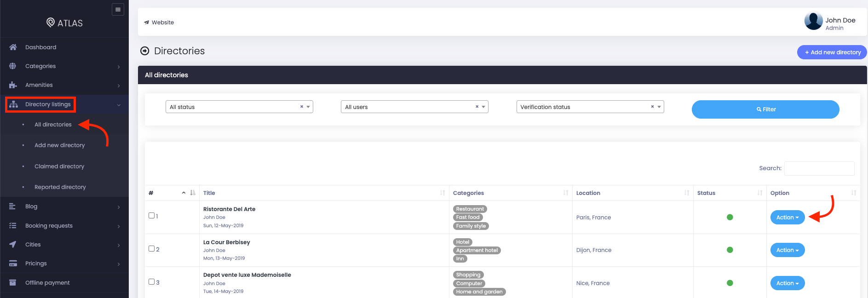Collapse the Directory listings chevron
This screenshot has height=298, width=868.
[119, 105]
